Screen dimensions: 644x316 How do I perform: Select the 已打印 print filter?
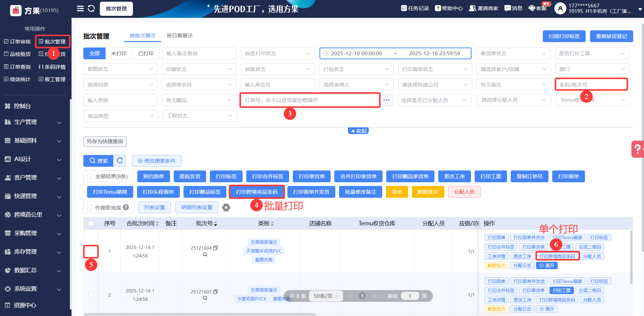pyautogui.click(x=146, y=53)
